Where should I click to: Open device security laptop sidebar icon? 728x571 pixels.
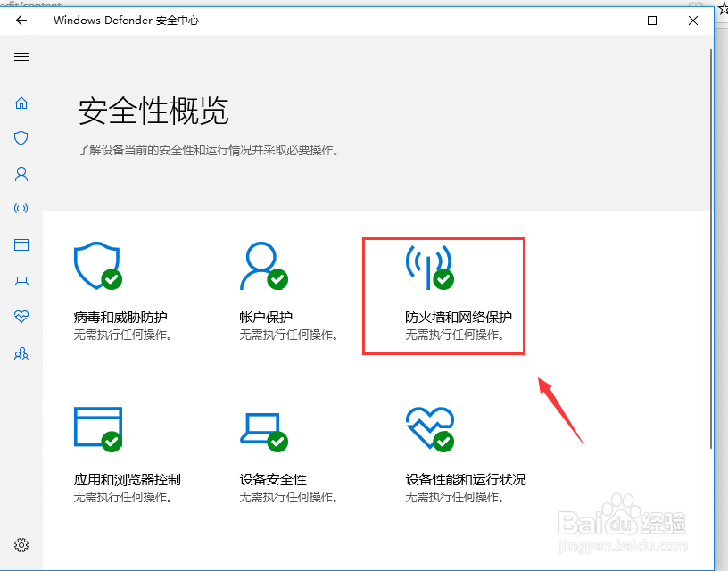click(x=21, y=281)
